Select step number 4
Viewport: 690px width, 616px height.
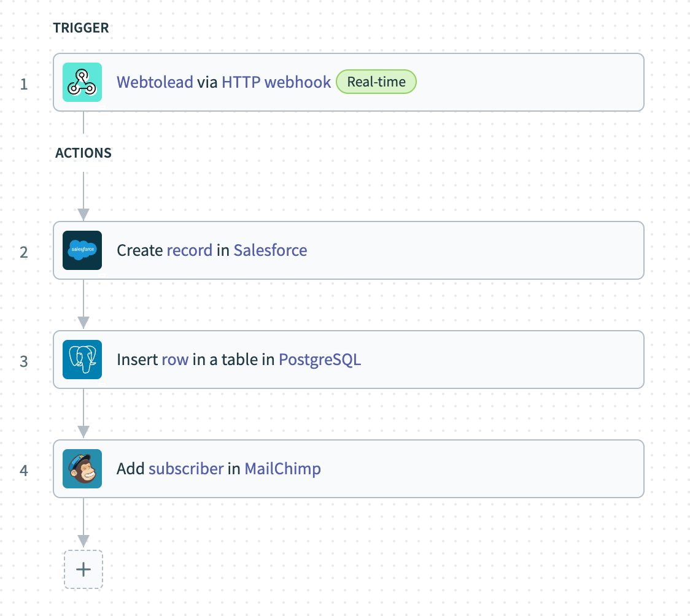click(24, 470)
